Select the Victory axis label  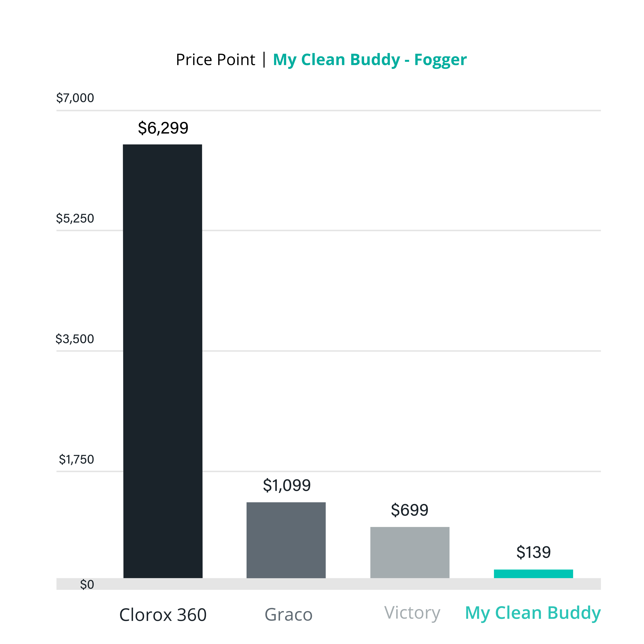point(412,613)
